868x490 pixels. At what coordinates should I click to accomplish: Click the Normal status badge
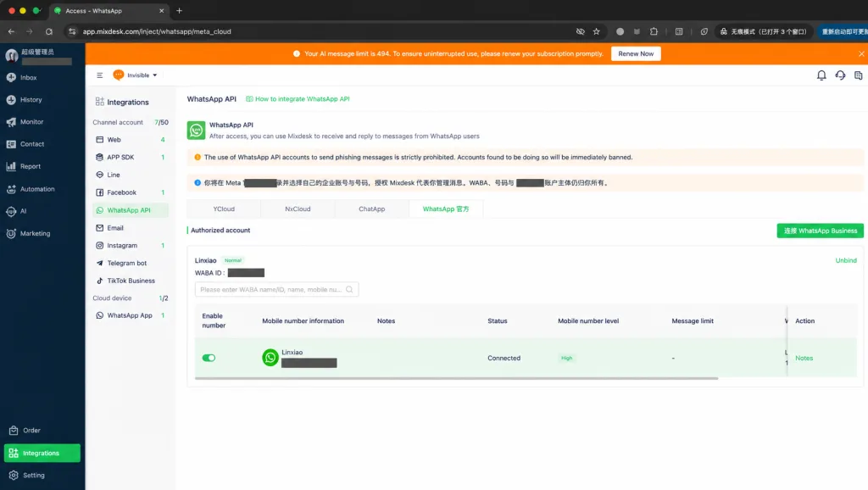(232, 260)
